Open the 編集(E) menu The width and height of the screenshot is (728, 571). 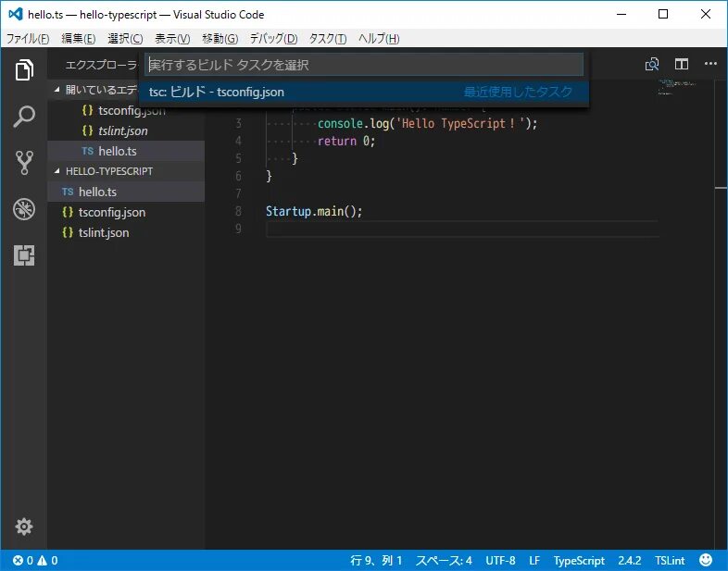coord(79,39)
